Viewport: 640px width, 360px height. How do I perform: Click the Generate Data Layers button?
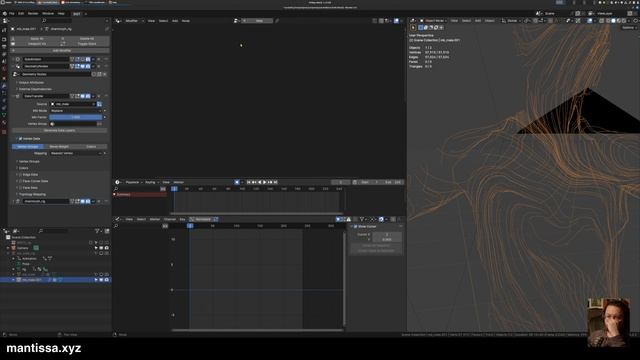pyautogui.click(x=59, y=130)
